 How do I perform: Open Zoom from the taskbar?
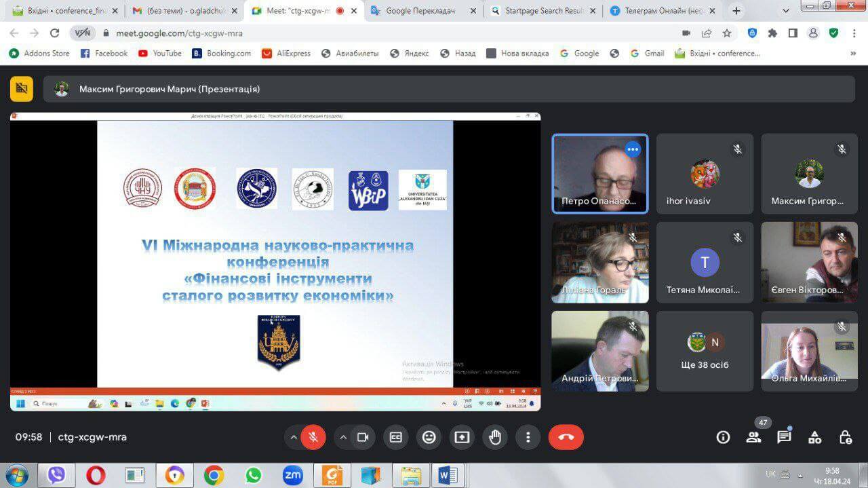click(x=293, y=475)
